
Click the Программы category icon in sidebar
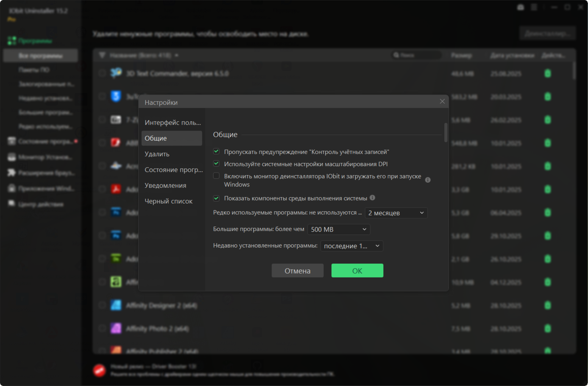pyautogui.click(x=12, y=40)
